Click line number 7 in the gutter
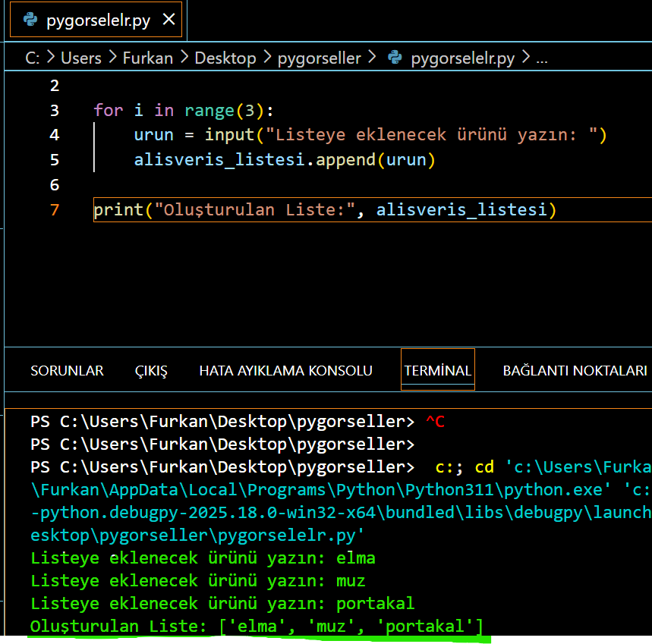The width and height of the screenshot is (652, 644). pos(54,209)
